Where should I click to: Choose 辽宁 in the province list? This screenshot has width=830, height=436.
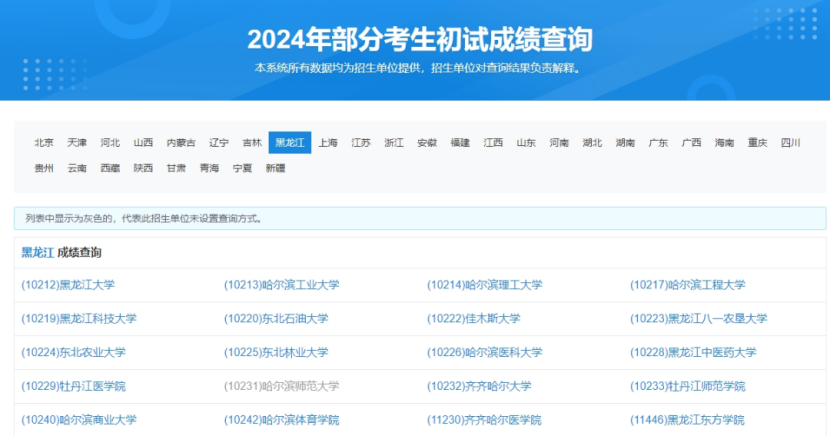[x=219, y=142]
